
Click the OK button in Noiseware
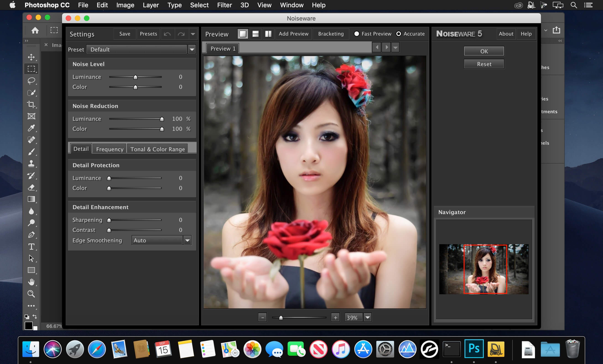click(x=484, y=51)
